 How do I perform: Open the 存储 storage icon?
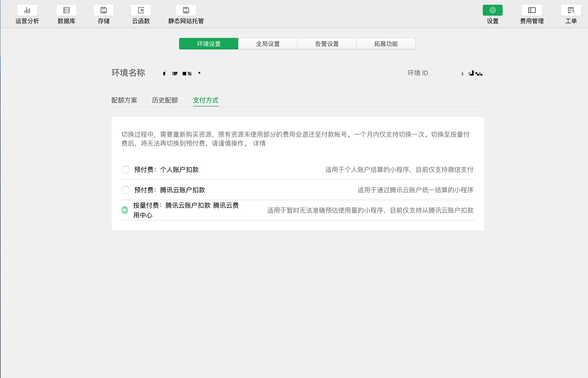click(x=104, y=10)
